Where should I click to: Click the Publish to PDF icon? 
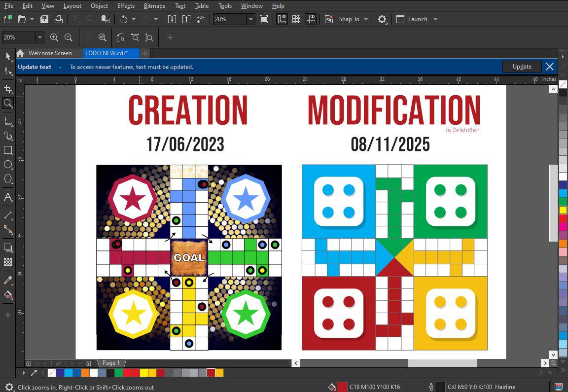click(200, 19)
